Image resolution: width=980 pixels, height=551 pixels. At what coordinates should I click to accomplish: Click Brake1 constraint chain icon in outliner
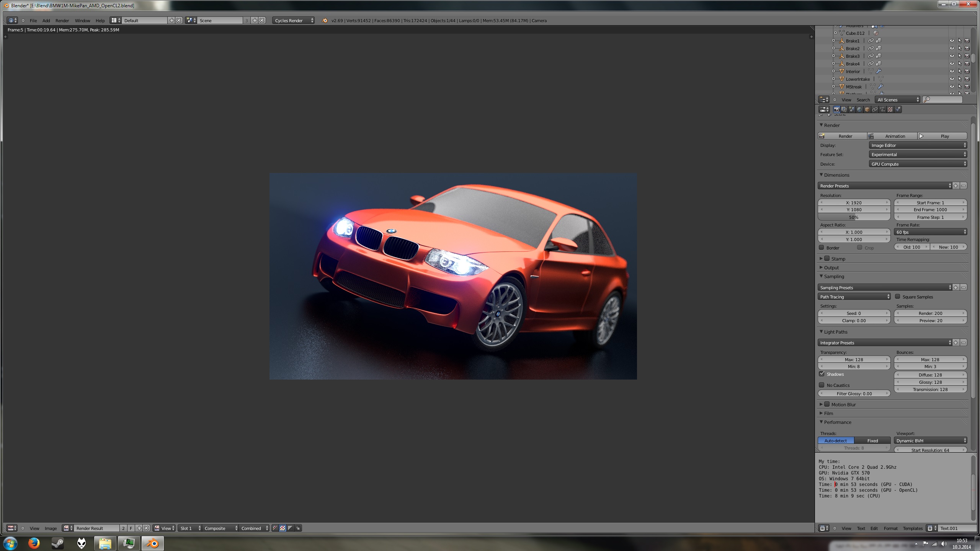[x=871, y=41]
